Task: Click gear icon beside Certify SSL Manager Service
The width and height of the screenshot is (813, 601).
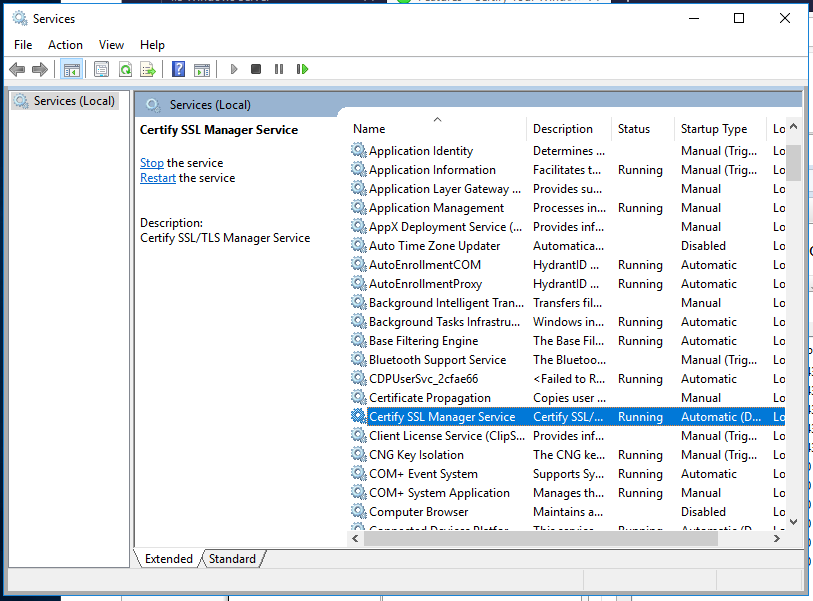Action: click(358, 416)
